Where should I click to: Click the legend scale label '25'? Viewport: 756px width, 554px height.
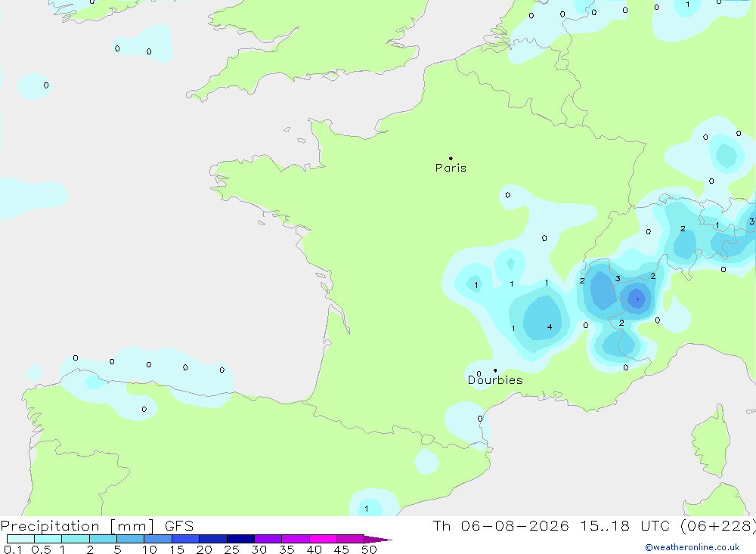tap(231, 549)
